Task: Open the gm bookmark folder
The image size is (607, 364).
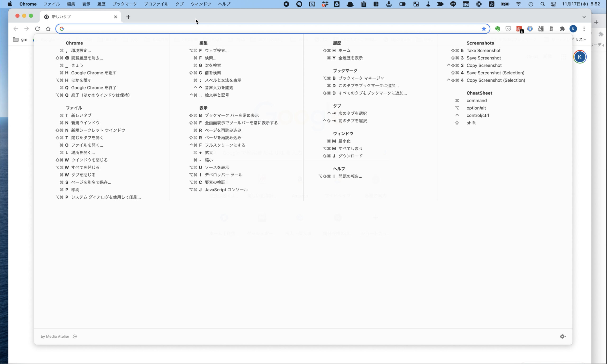Action: point(20,39)
